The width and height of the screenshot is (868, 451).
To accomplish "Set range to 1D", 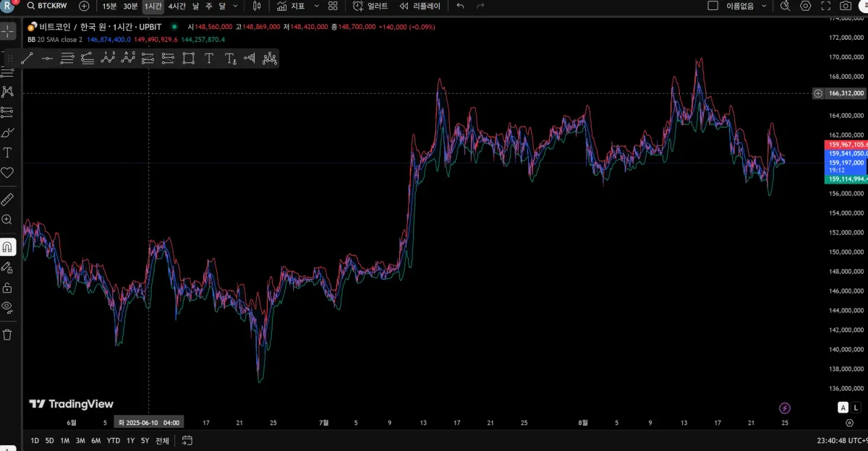I will point(35,441).
